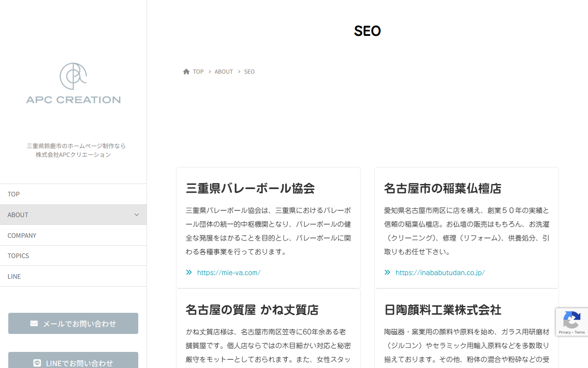Click double-arrow icon beside inababutudan link

(387, 272)
